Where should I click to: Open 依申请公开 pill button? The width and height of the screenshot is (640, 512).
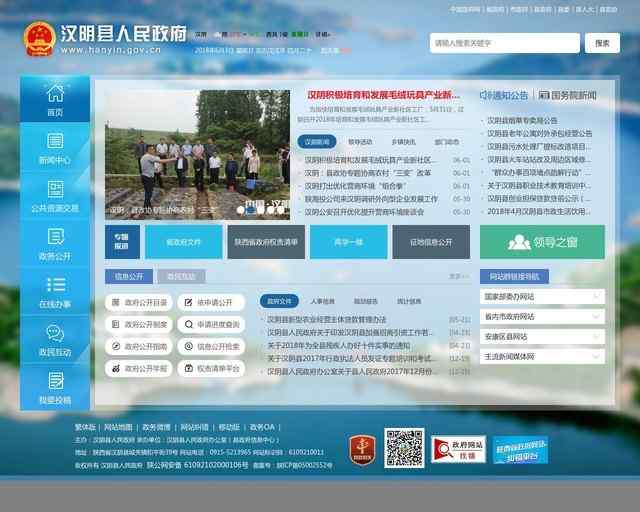click(211, 303)
